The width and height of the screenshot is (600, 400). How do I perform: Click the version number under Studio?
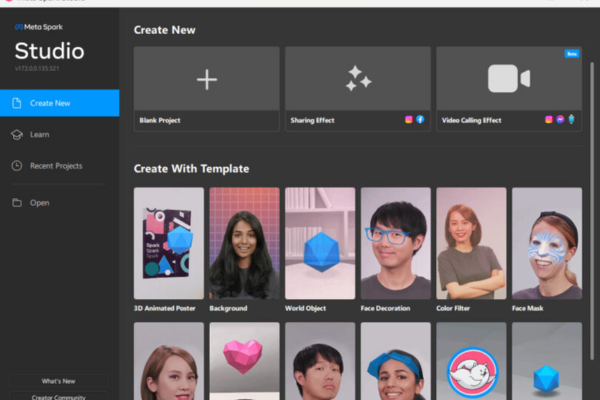click(x=37, y=69)
